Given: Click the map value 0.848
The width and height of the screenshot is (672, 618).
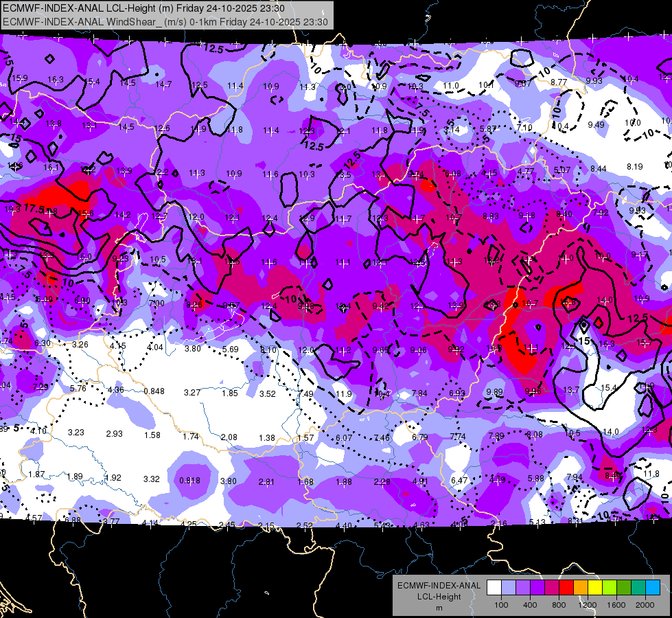Looking at the screenshot, I should click(154, 391).
